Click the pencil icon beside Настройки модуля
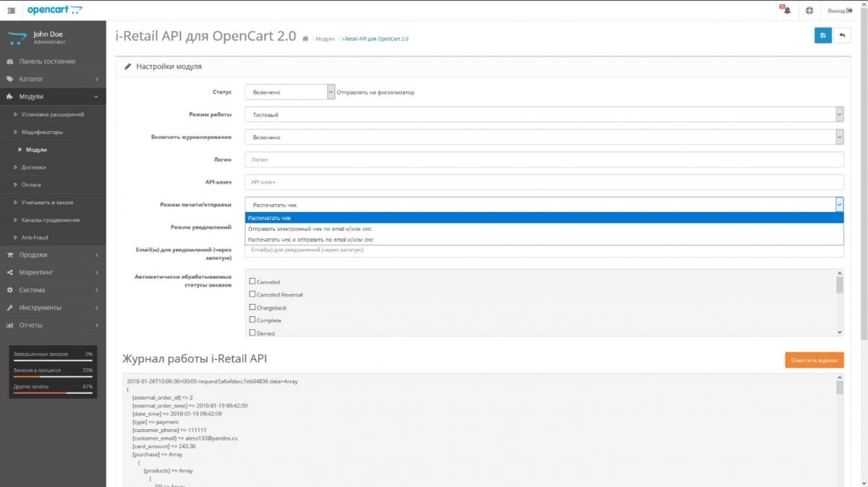The image size is (868, 487). click(129, 67)
